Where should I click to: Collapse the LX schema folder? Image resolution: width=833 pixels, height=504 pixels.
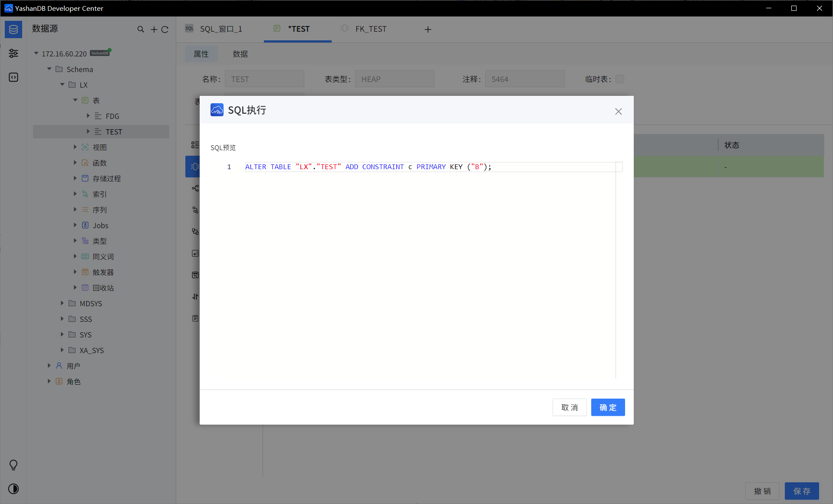(x=62, y=85)
